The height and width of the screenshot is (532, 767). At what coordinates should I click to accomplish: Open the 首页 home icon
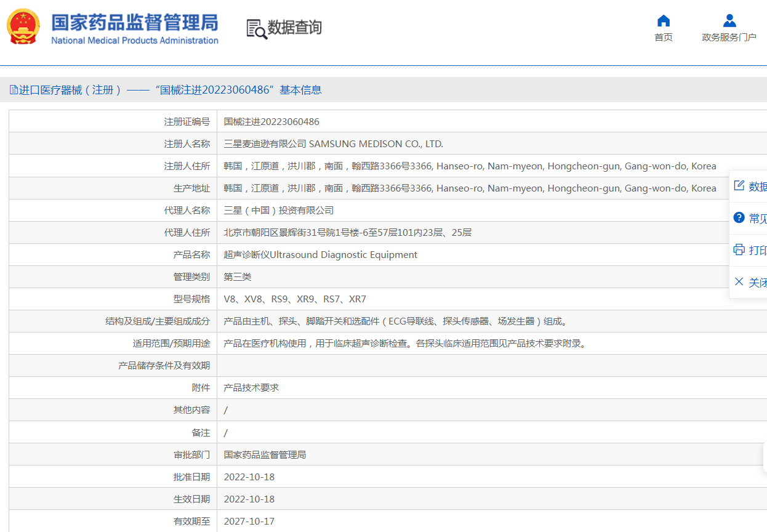664,20
